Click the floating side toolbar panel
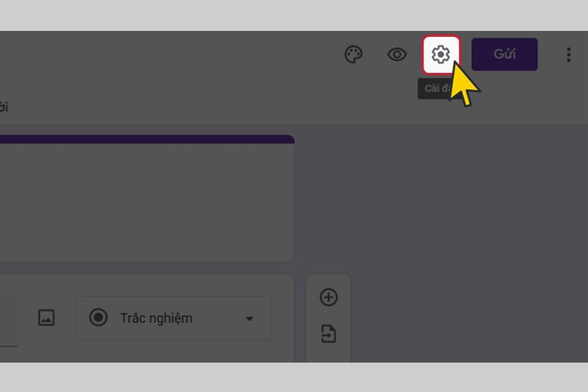The width and height of the screenshot is (588, 392). [x=329, y=318]
